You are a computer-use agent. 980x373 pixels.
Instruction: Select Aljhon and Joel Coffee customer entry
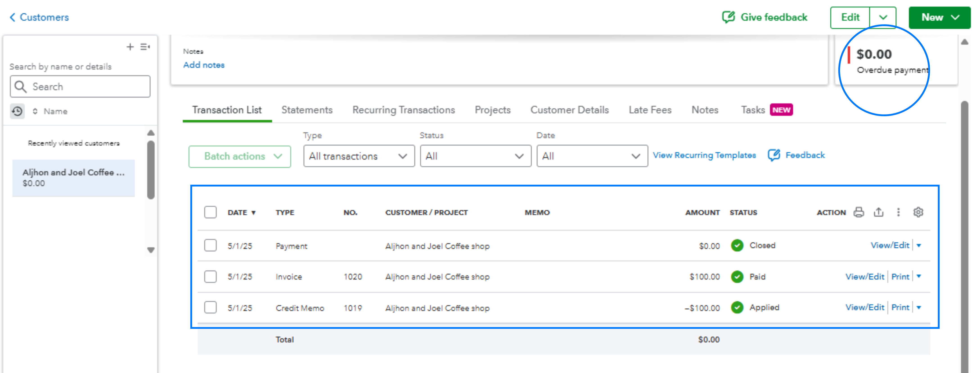73,178
